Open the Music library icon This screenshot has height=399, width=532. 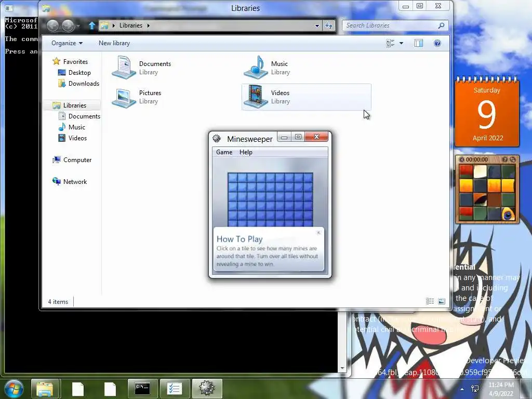point(256,68)
